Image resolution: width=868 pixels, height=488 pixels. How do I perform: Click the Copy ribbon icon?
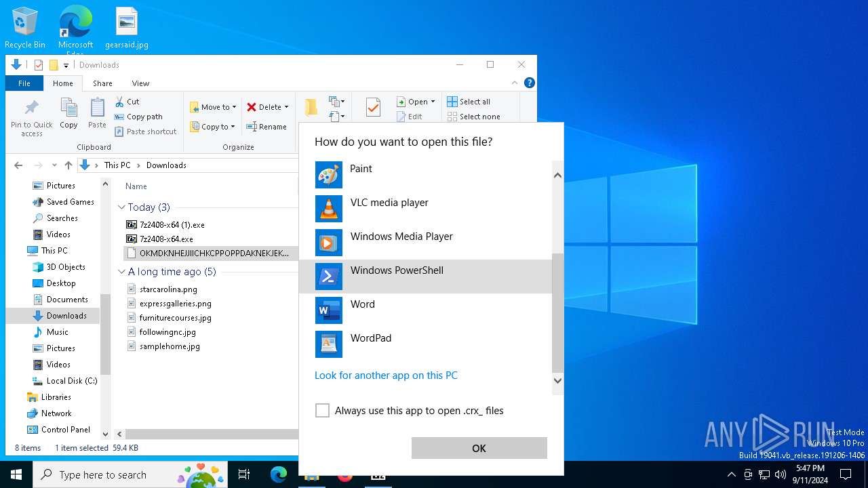[68, 113]
